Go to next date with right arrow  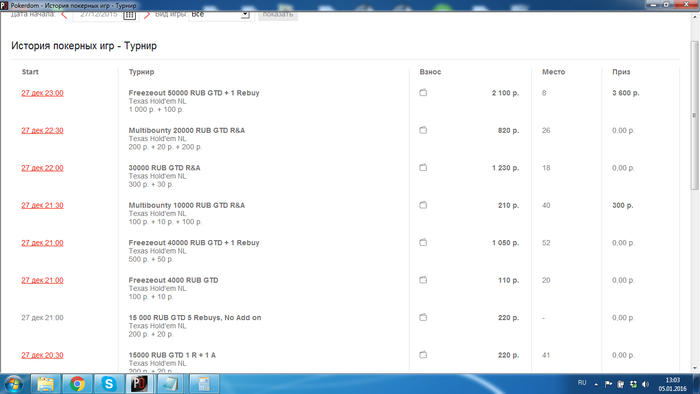coord(147,15)
